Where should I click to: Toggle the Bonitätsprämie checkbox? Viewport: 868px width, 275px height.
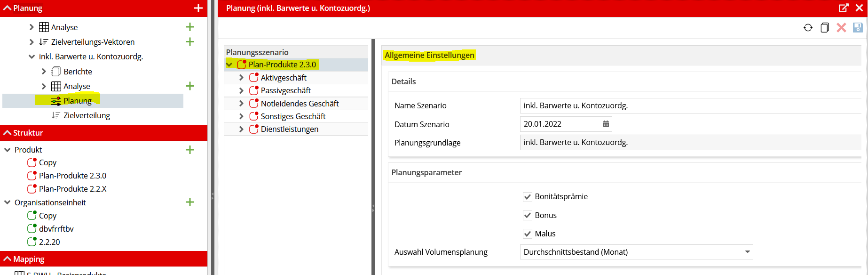528,197
